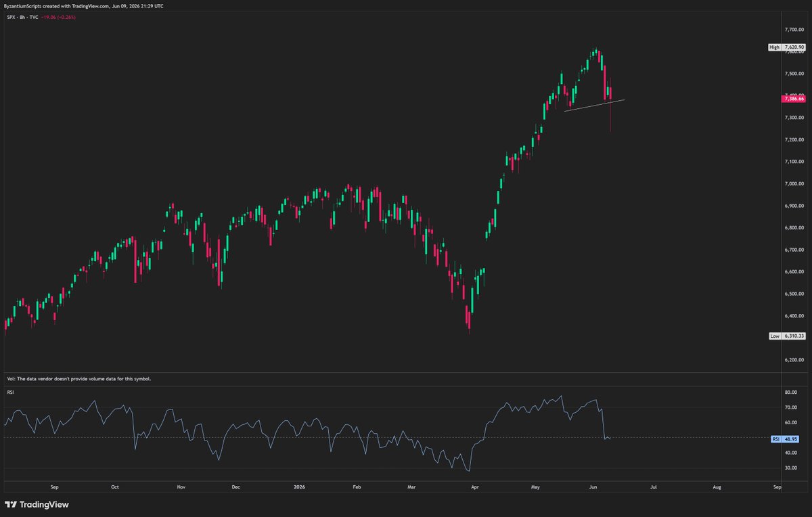Click the Dec time axis label
Screen dimensions: 812x517
pyautogui.click(x=235, y=487)
